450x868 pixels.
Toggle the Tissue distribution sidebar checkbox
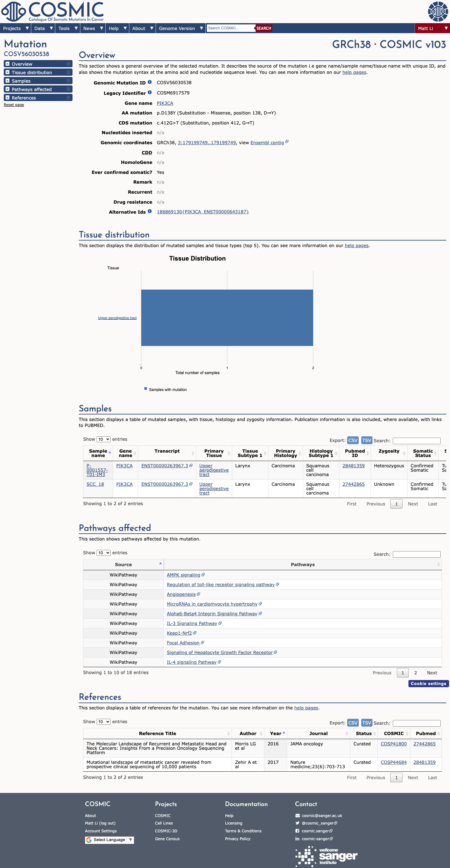coord(7,72)
